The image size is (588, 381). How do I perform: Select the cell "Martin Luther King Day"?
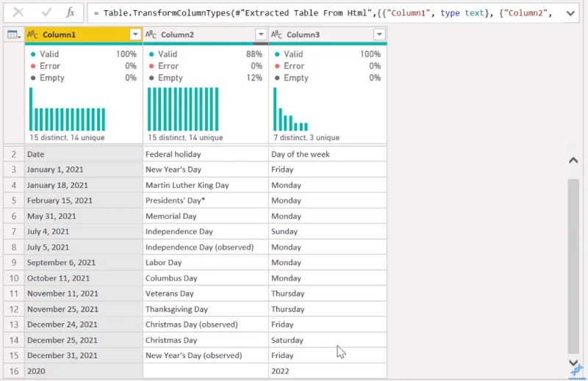[206, 185]
